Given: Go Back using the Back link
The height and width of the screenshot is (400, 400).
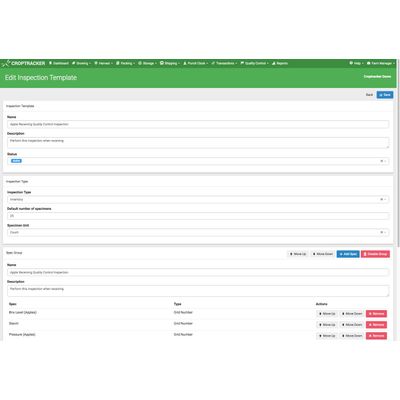Looking at the screenshot, I should point(369,95).
